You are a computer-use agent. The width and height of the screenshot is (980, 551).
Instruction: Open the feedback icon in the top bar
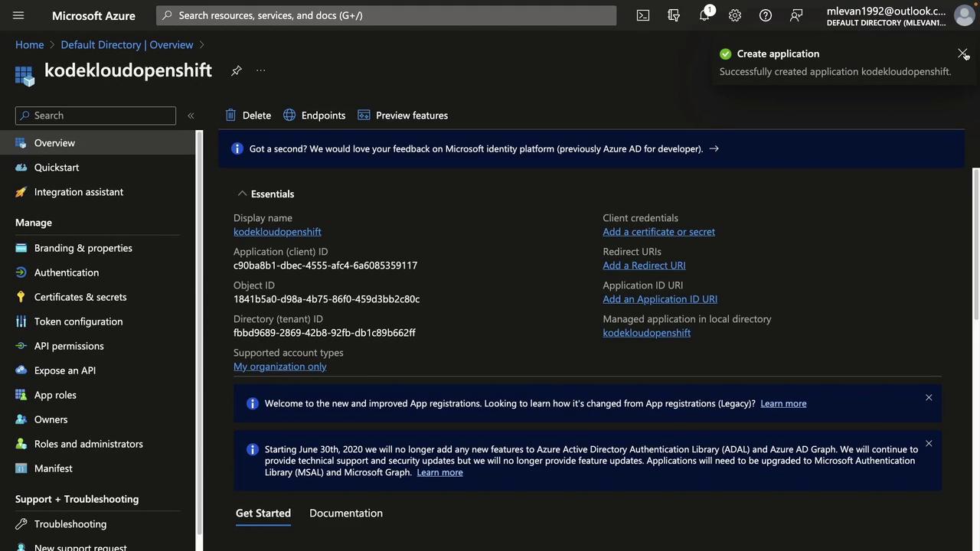coord(796,15)
